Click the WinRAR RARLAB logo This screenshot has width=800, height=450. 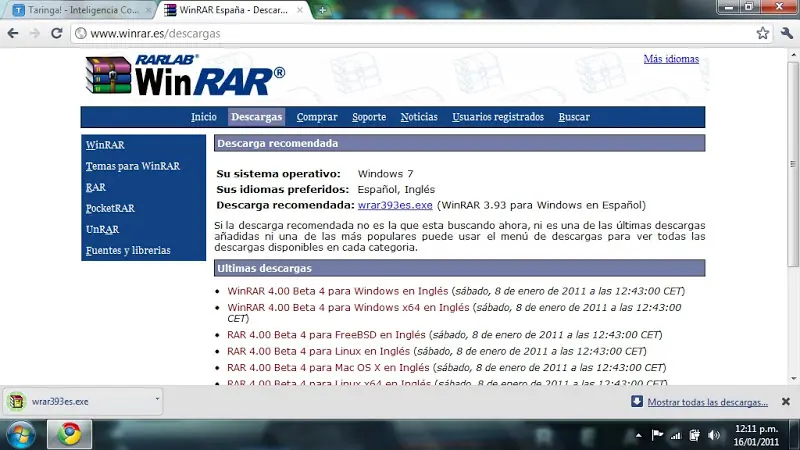(185, 76)
